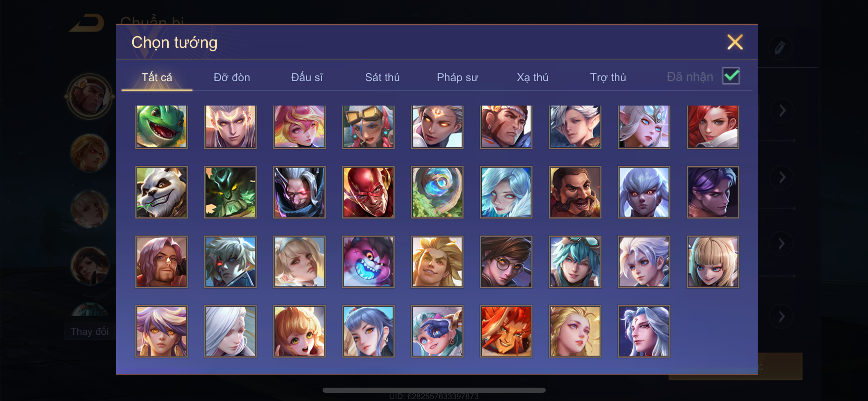868x401 pixels.
Task: Choose the hero with goggles and pink hair
Action: (368, 126)
